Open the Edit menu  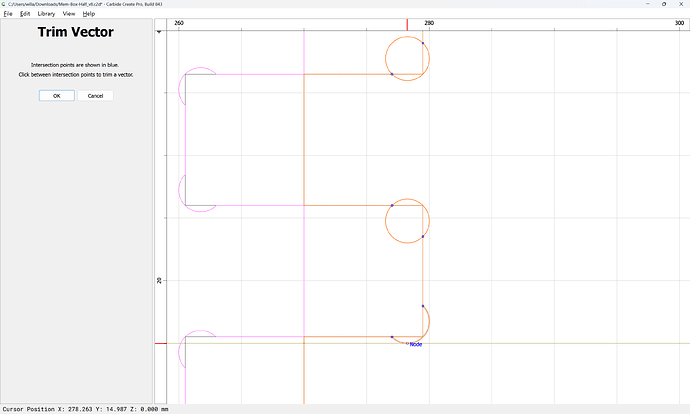tap(25, 14)
